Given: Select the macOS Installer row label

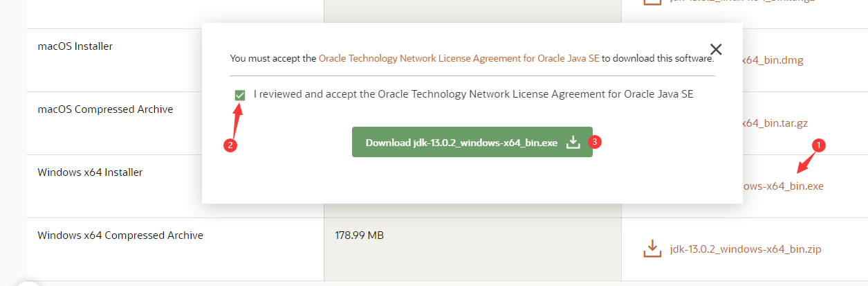Looking at the screenshot, I should click(x=75, y=46).
